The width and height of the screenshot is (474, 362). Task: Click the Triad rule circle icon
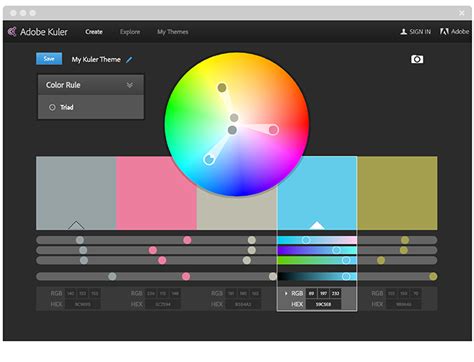[x=52, y=107]
